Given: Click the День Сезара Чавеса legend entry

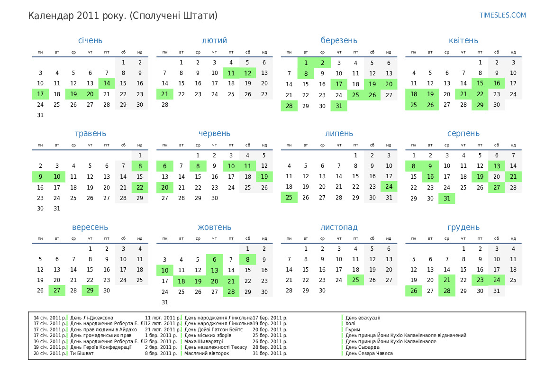Looking at the screenshot, I should tap(369, 353).
